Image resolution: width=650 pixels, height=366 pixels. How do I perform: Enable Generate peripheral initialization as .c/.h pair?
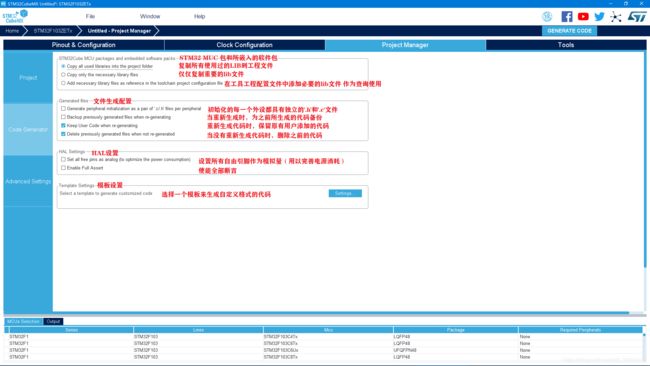63,109
